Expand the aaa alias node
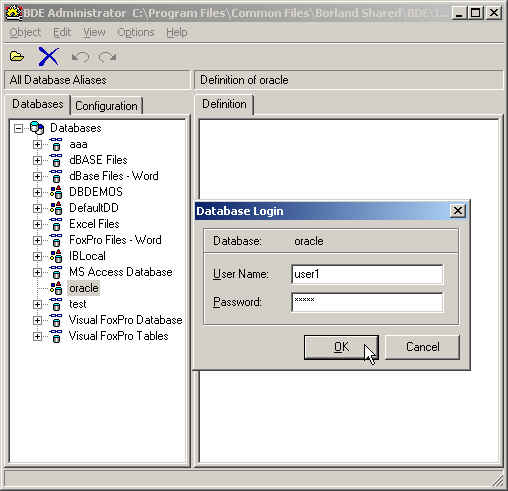 [37, 145]
